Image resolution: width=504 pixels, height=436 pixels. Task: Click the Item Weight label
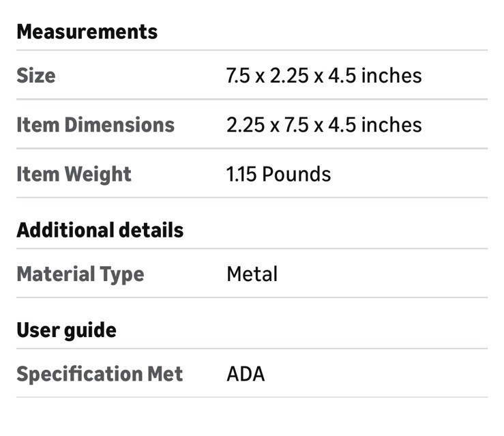tap(74, 174)
